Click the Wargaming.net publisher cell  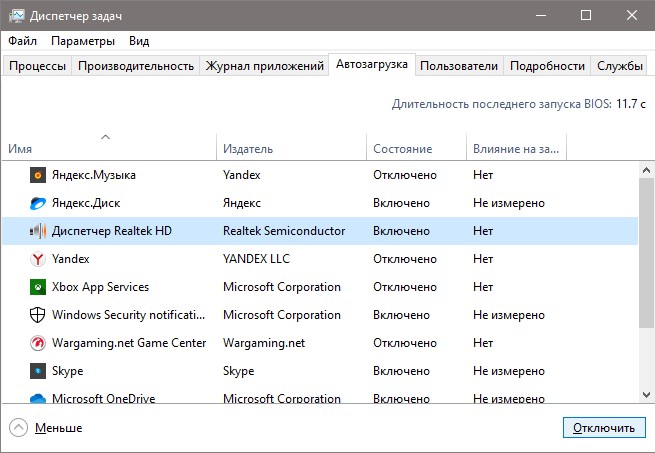264,343
